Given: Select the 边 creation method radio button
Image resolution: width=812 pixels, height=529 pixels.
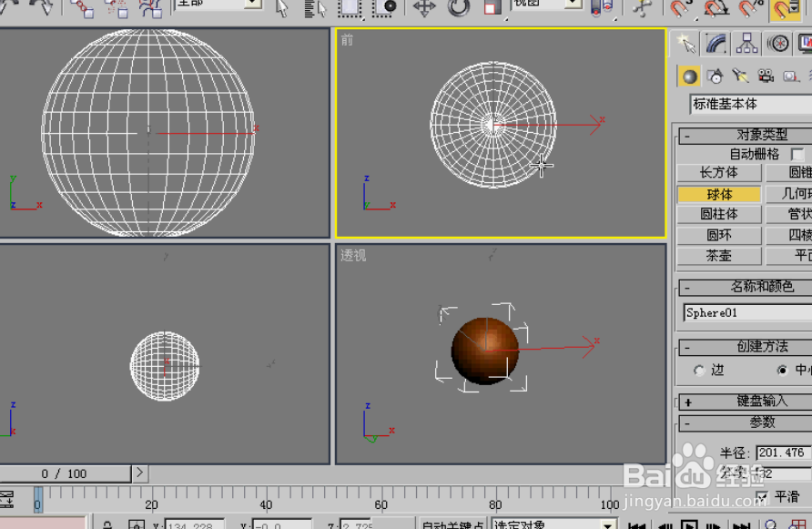Looking at the screenshot, I should tap(701, 371).
